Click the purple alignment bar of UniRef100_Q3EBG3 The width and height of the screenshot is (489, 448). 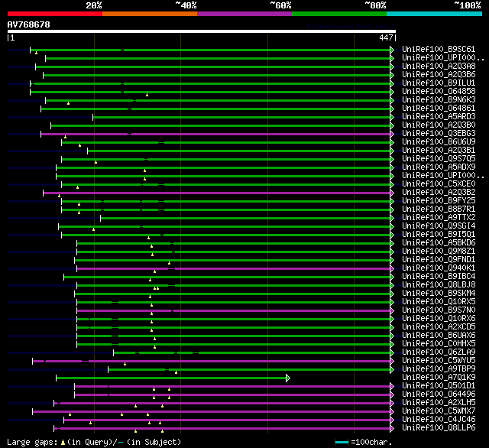tap(215, 134)
